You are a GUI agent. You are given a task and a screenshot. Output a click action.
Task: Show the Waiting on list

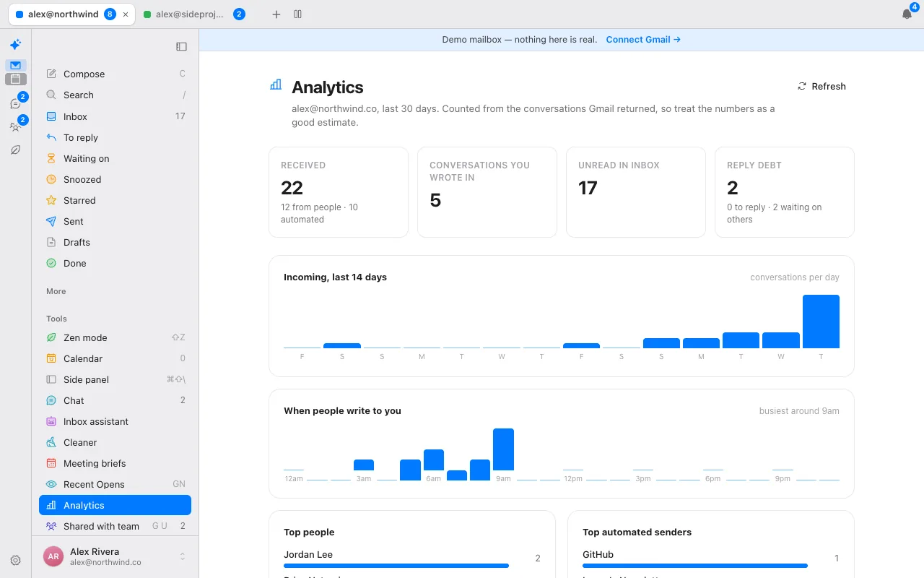(115, 158)
